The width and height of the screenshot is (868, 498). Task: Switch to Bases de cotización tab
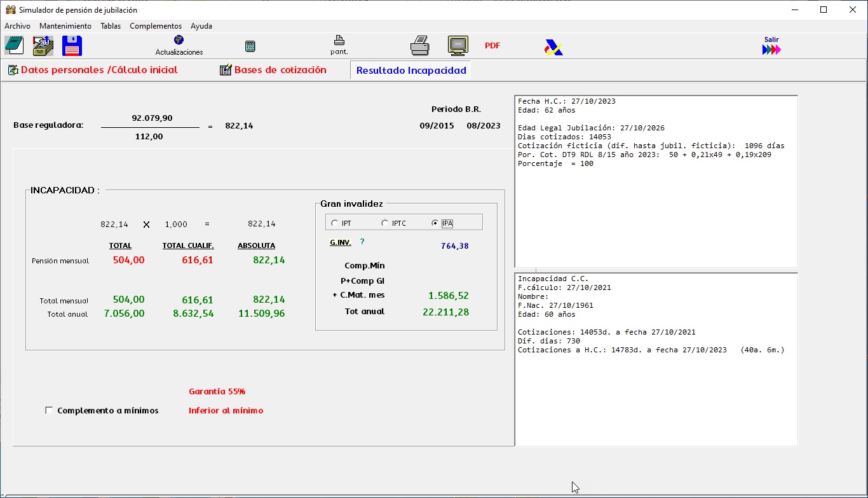(x=273, y=70)
